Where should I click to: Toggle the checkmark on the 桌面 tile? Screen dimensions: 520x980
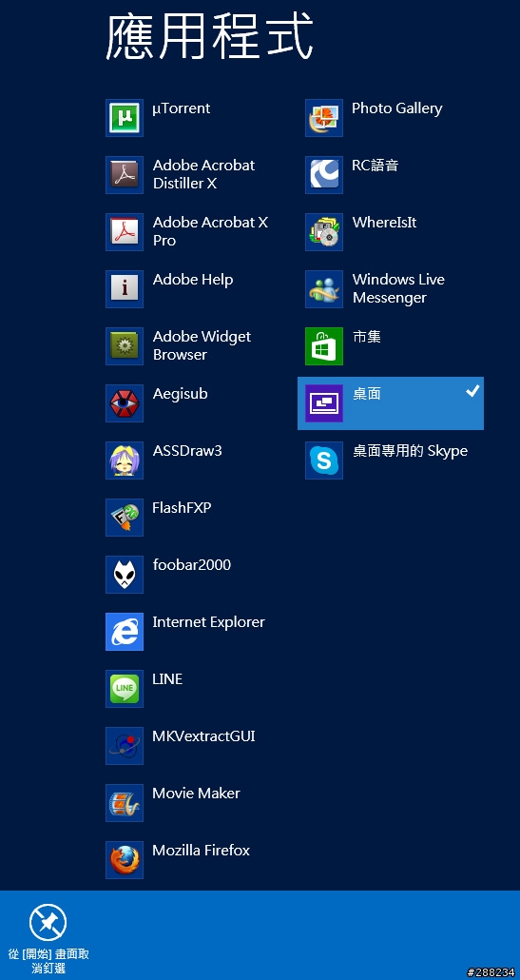[x=473, y=391]
